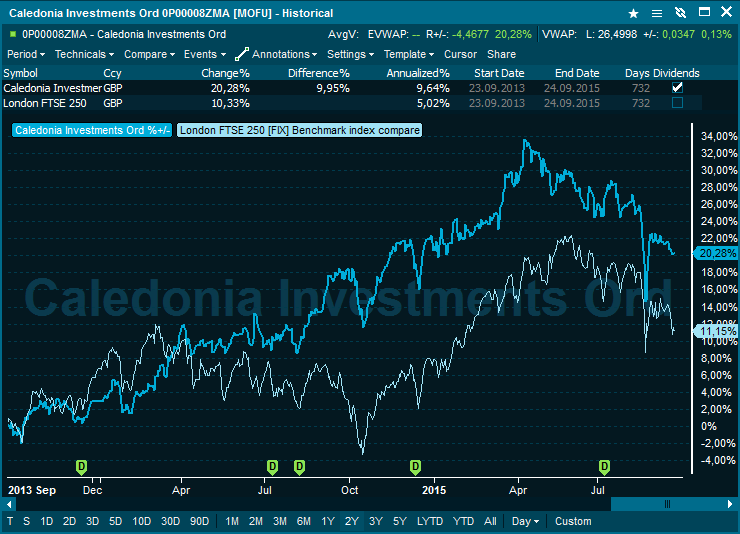Click the Symbol column header
Viewport: 740px width, 534px height.
20,73
